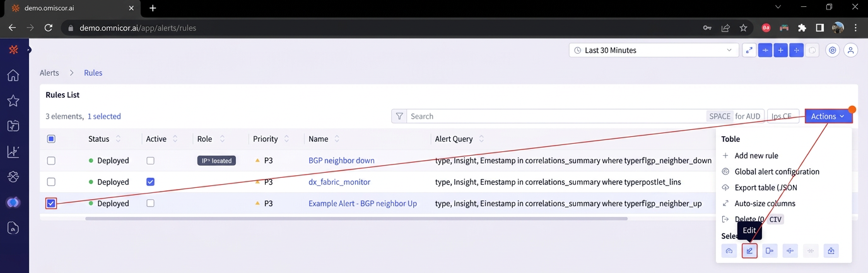The width and height of the screenshot is (868, 273).
Task: Open the Chrome three-dot menu
Action: (855, 28)
